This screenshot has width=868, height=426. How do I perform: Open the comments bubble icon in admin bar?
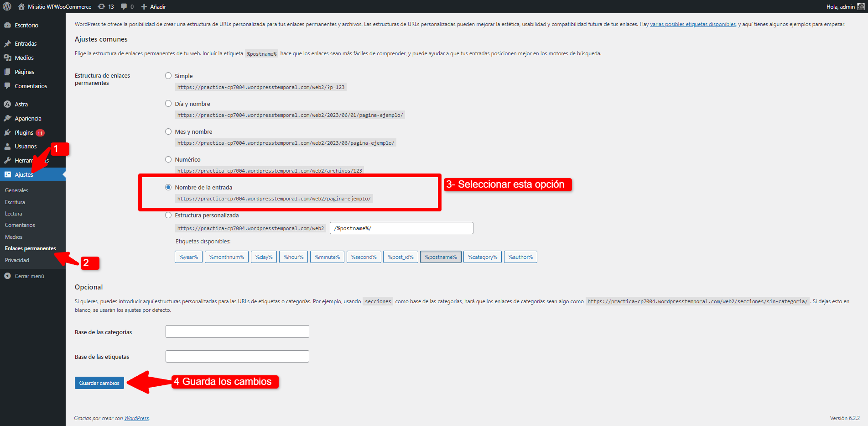coord(124,6)
